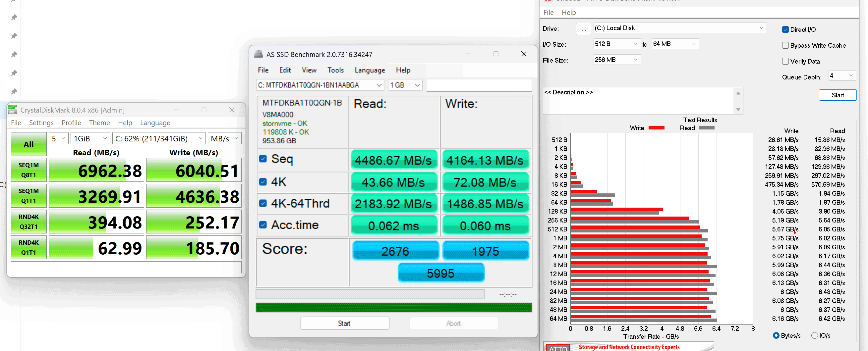Click the ATTO drive browse (...) button

(584, 29)
